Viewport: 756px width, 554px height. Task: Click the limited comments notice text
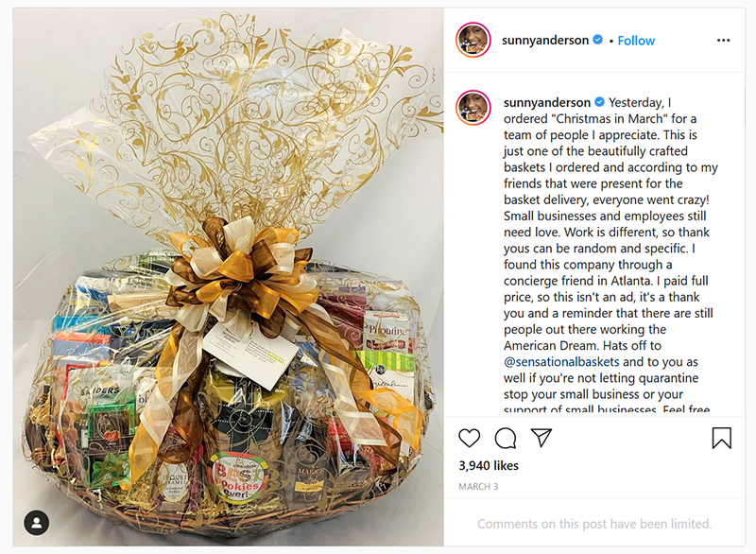pyautogui.click(x=594, y=524)
